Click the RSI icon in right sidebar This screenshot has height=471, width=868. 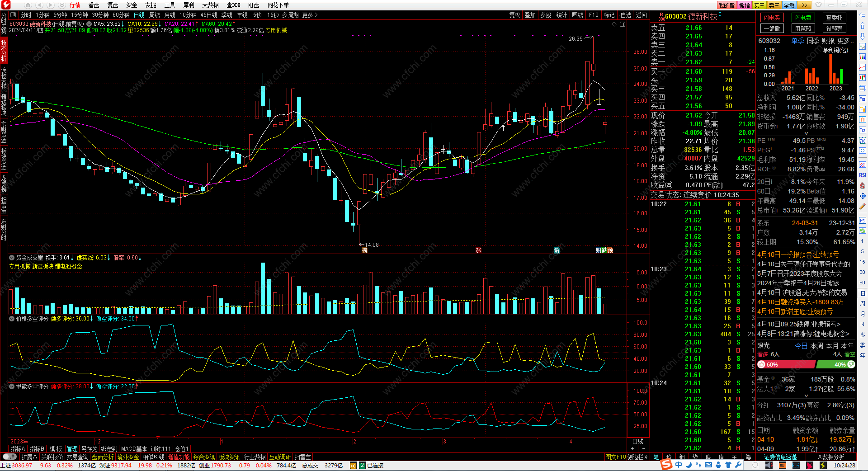(862, 175)
